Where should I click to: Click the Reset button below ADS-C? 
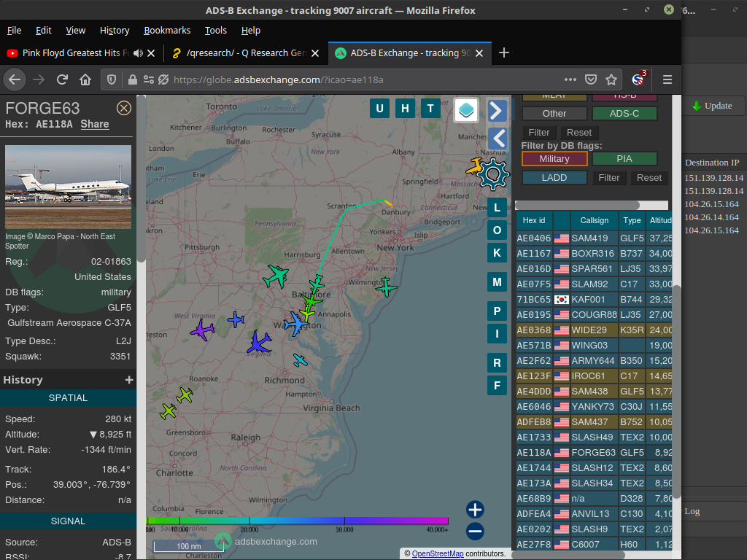[578, 133]
